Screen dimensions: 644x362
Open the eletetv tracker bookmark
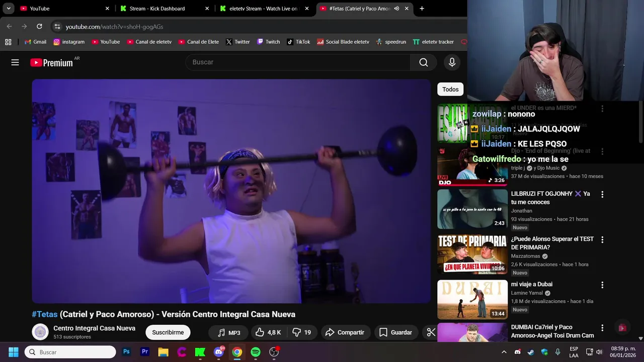point(433,42)
